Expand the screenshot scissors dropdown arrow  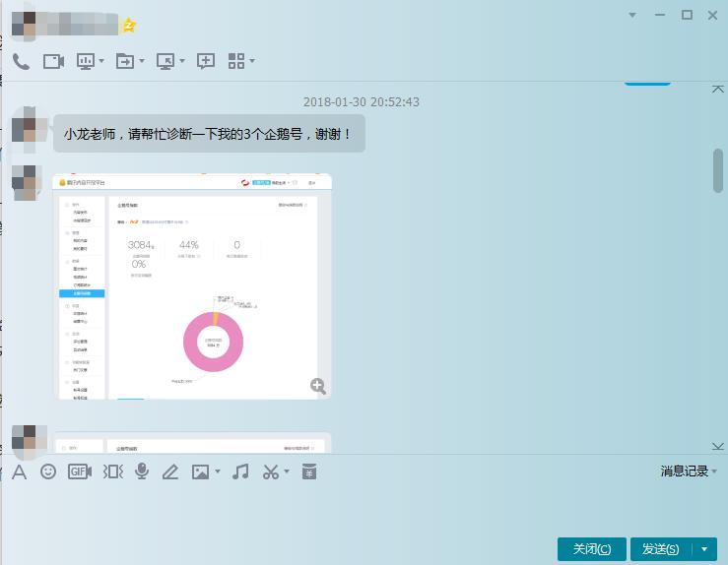[287, 471]
